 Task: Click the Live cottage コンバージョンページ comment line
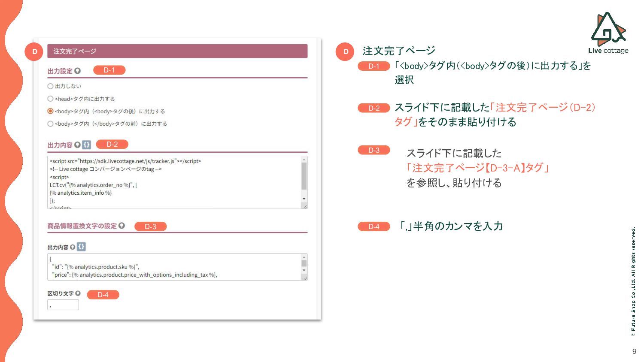[x=106, y=169]
